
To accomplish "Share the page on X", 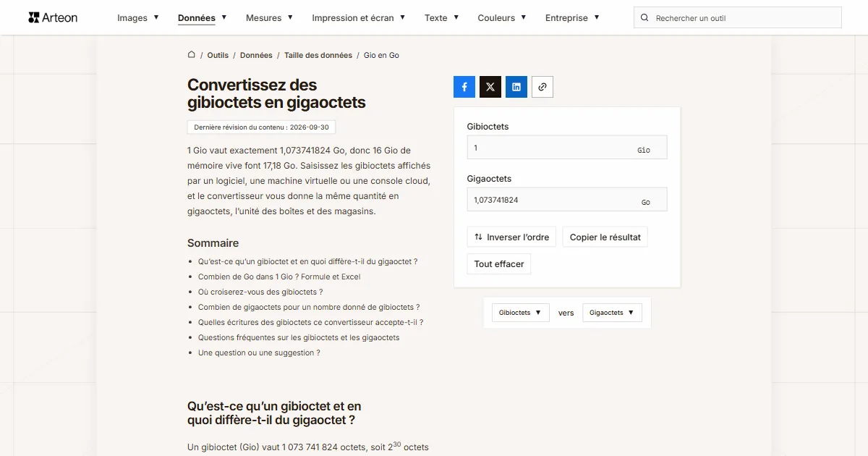I will pos(490,87).
